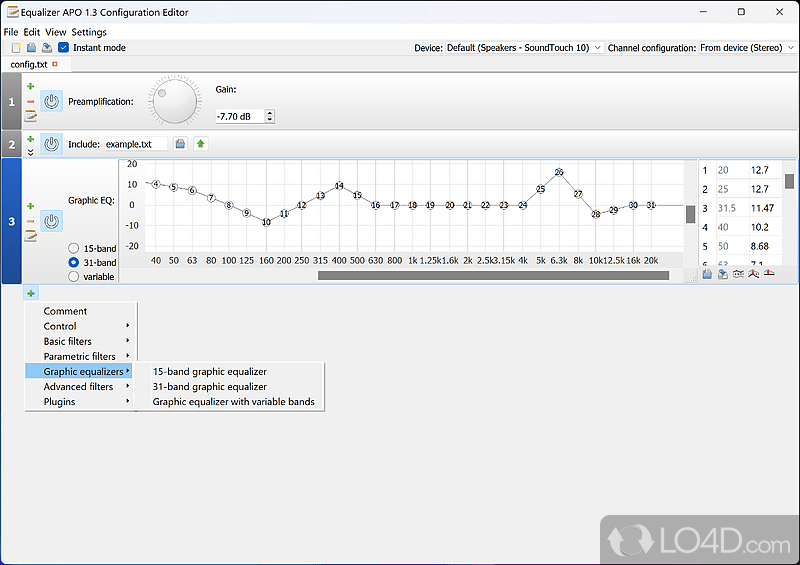Expand the Basic filters submenu
This screenshot has width=800, height=565.
click(x=81, y=341)
